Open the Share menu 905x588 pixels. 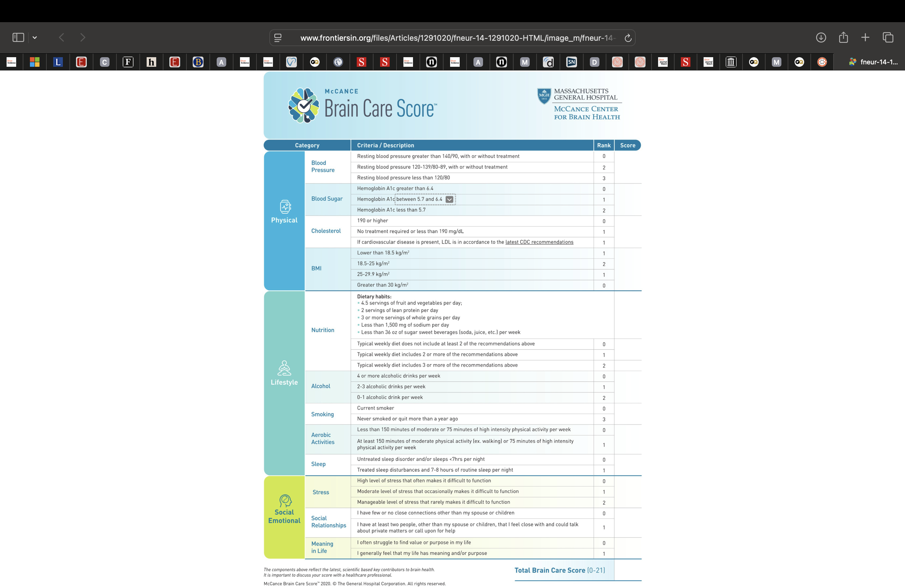(x=843, y=37)
